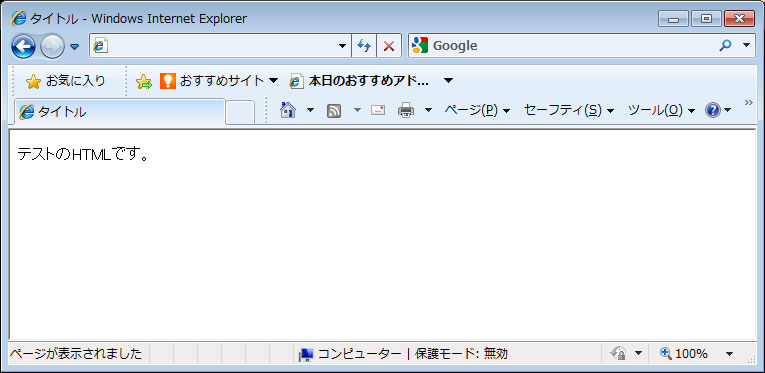The width and height of the screenshot is (765, 373).
Task: Open 本日のおすすめアド... favorites link
Action: click(360, 81)
